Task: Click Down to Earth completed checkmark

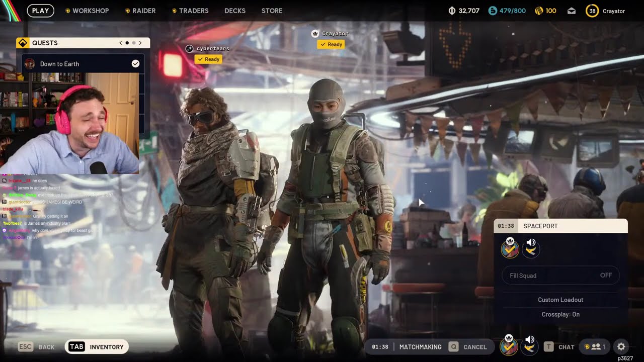Action: click(135, 63)
